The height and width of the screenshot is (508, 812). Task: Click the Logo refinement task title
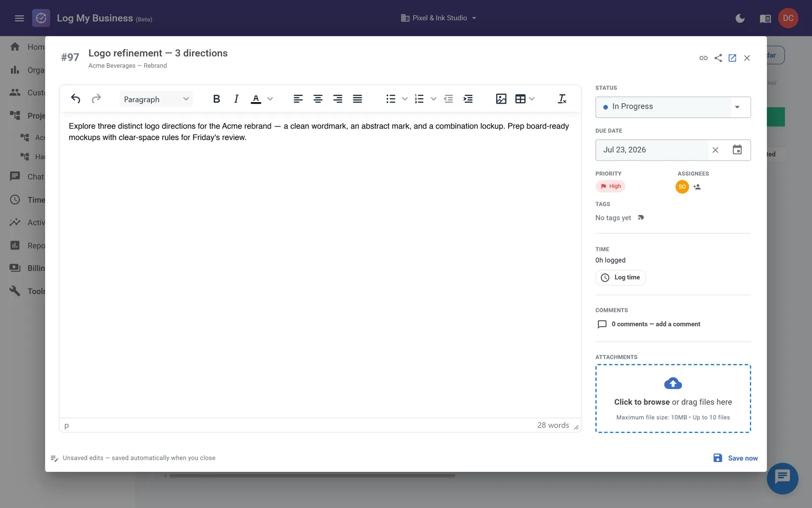coord(158,53)
